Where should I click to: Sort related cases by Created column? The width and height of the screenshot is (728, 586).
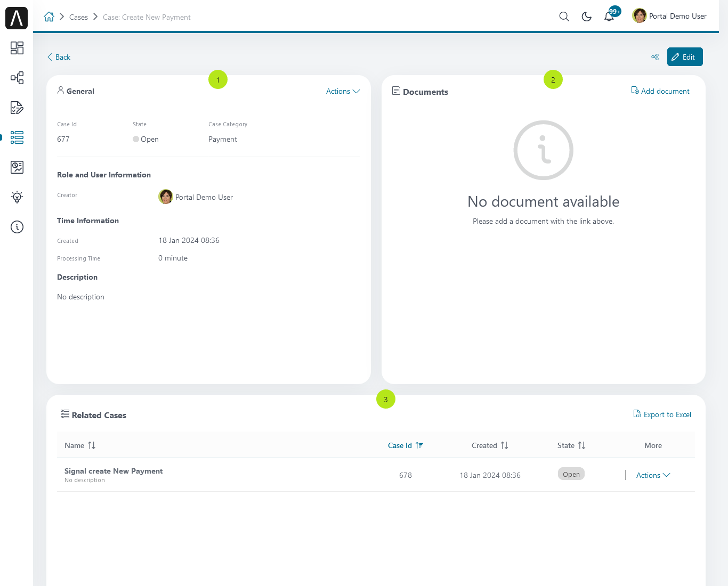[490, 445]
